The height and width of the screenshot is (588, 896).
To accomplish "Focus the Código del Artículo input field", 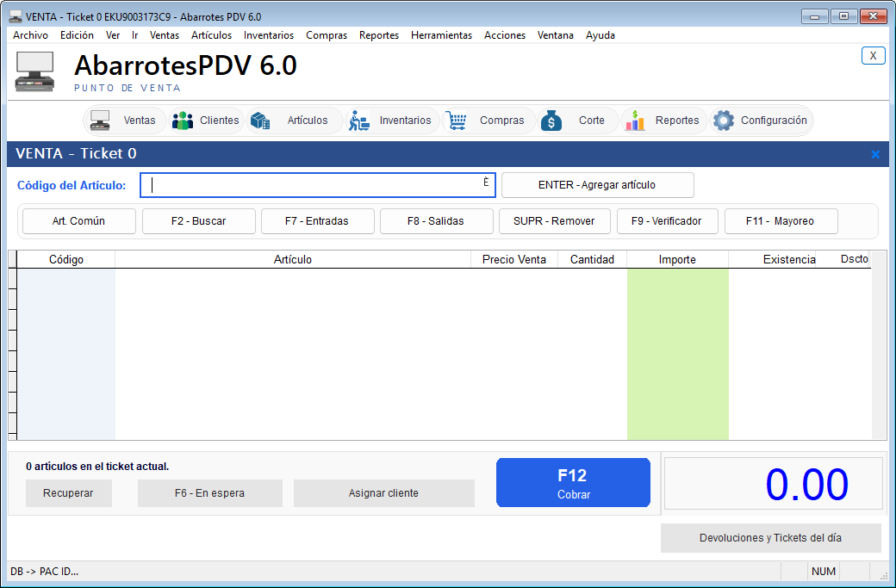I will [x=318, y=185].
